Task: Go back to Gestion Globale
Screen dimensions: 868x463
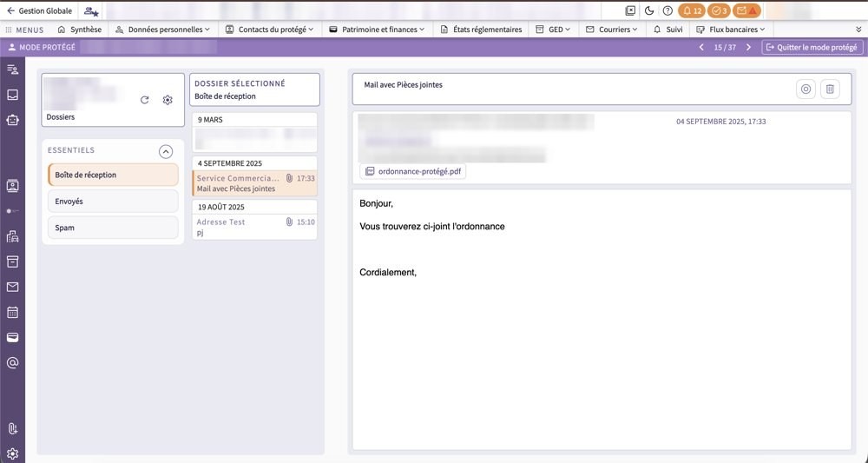Action: click(x=39, y=11)
